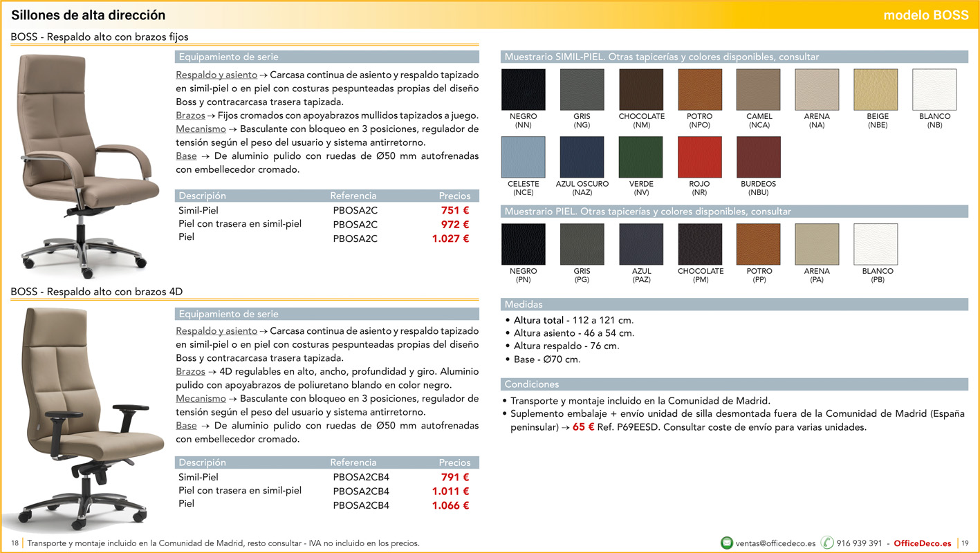This screenshot has width=980, height=553.
Task: Select the Blanco (PB) leather swatch
Action: (876, 244)
